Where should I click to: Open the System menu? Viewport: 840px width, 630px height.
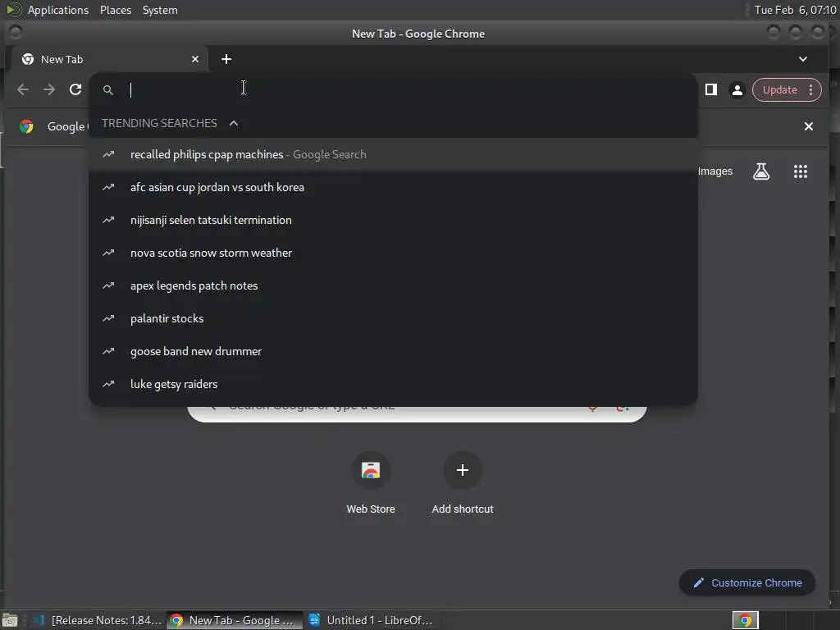[x=160, y=10]
